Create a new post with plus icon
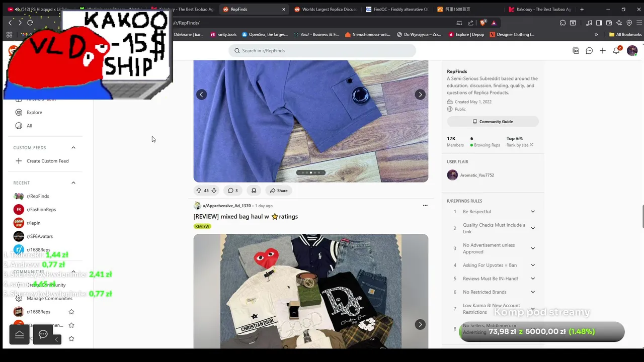The image size is (644, 362). coord(603,50)
